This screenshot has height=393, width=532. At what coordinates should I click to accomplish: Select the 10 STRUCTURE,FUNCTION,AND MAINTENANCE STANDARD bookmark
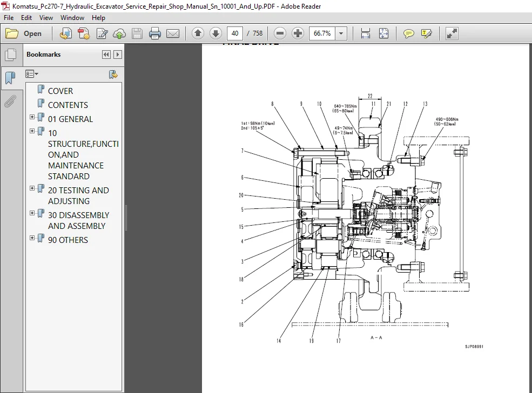(83, 154)
